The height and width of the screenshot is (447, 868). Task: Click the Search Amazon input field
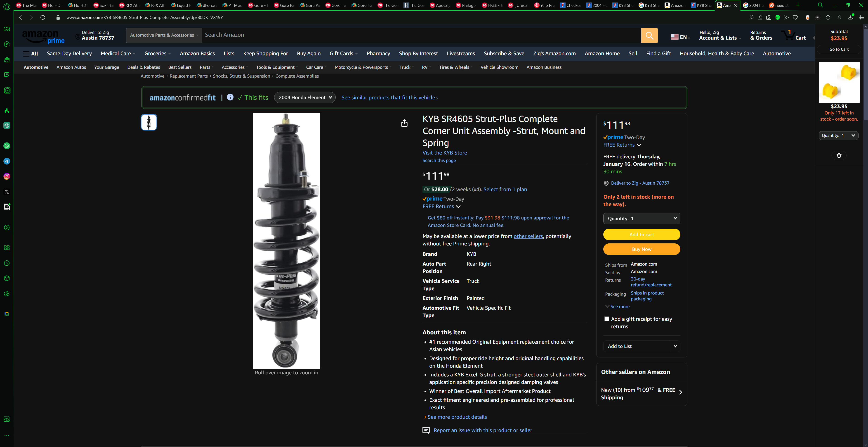click(x=421, y=35)
